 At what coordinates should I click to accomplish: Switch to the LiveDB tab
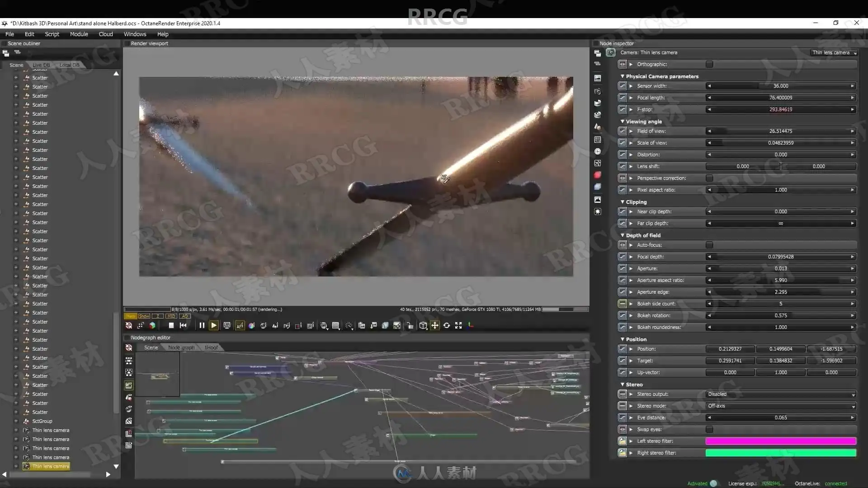click(41, 65)
